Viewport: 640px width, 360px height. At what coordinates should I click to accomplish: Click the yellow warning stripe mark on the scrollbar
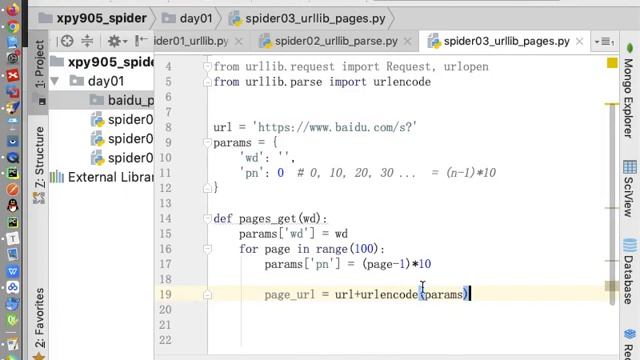pos(612,104)
